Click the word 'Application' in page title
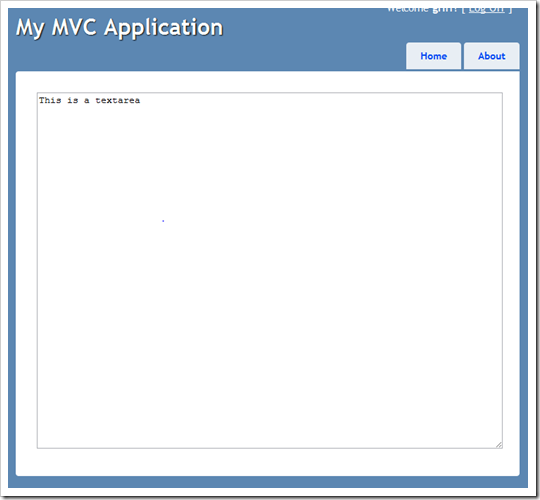Screen dimensions: 540x500 (x=164, y=29)
